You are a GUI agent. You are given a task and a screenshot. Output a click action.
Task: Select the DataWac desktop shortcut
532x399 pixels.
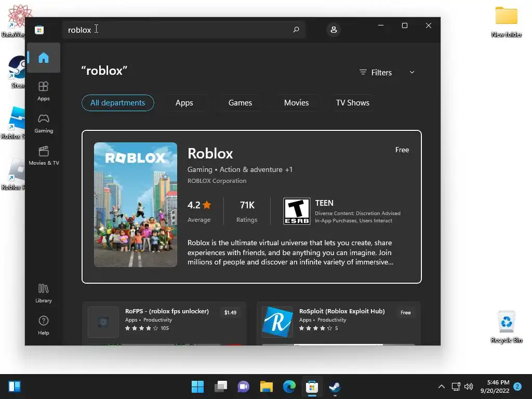click(16, 21)
